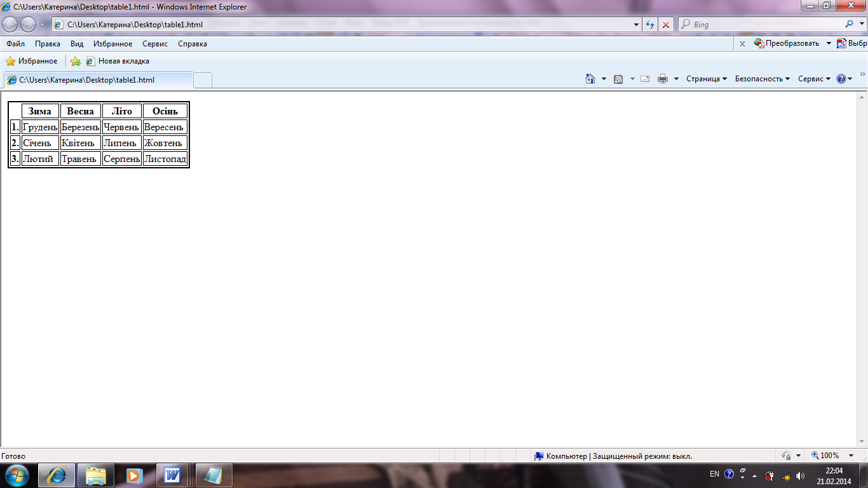The width and height of the screenshot is (868, 488).
Task: Open the Избранное favorites star button
Action: pos(32,61)
